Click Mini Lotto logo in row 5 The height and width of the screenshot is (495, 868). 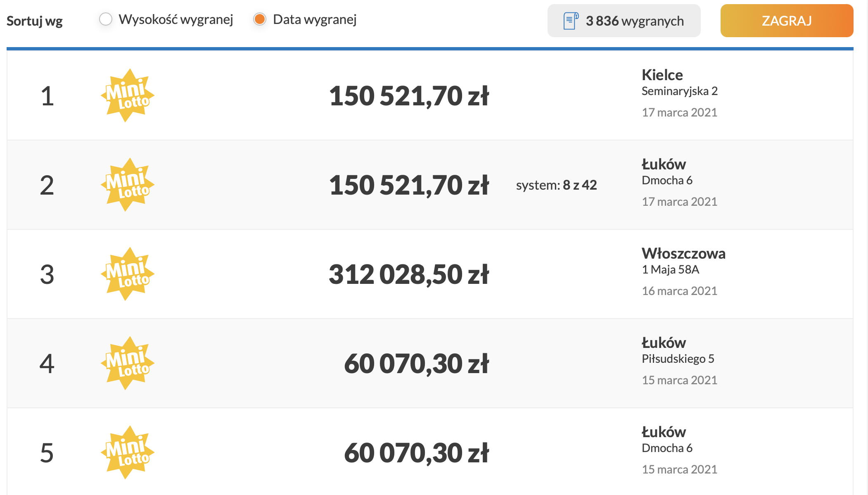(127, 452)
